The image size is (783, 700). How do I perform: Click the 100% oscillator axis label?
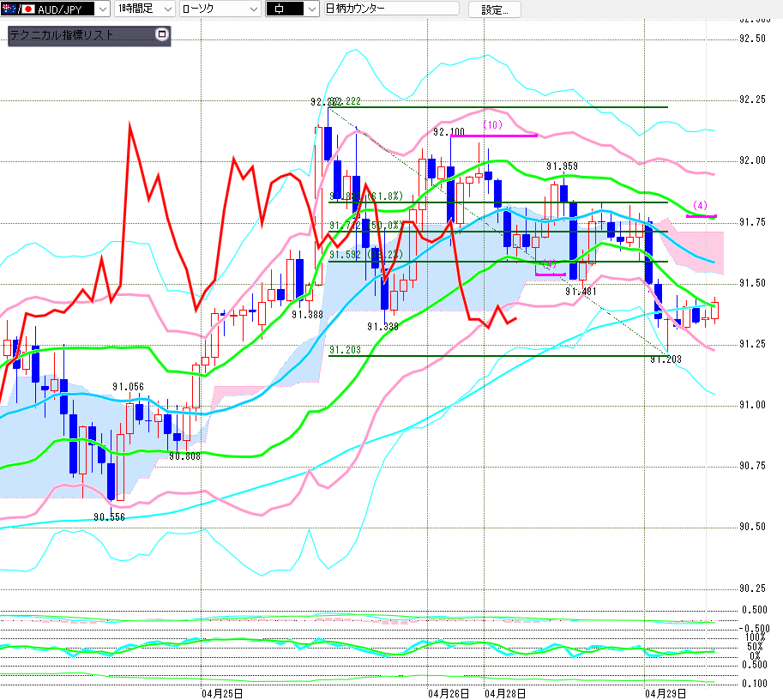(755, 637)
